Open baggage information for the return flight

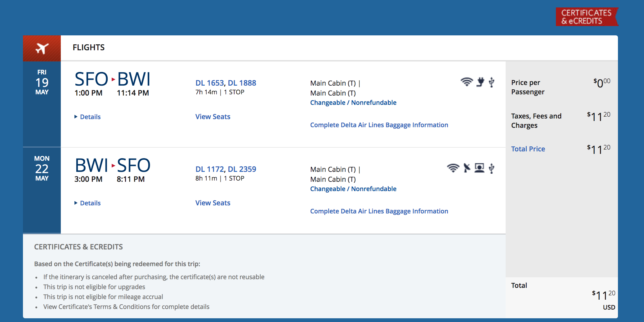[x=379, y=211]
